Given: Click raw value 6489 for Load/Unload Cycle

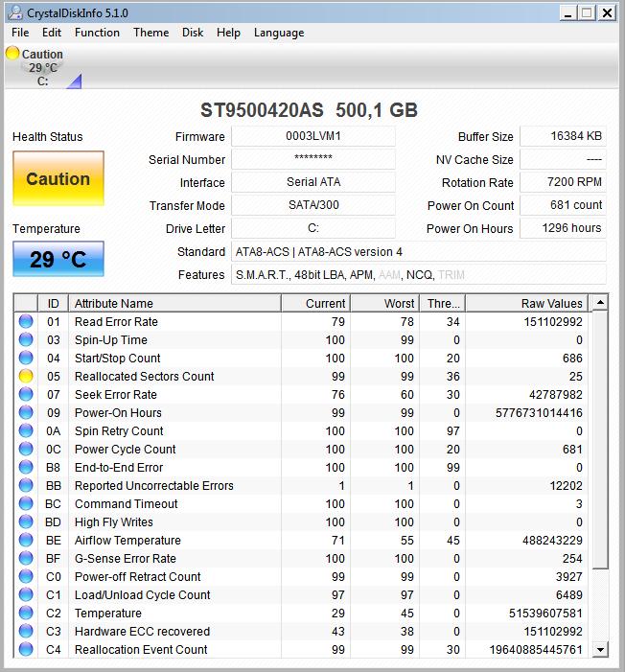Looking at the screenshot, I should point(569,595).
